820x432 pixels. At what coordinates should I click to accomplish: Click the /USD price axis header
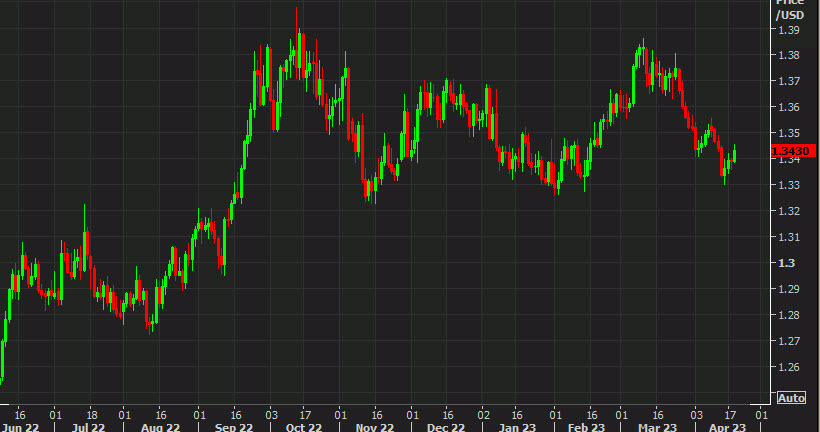pyautogui.click(x=789, y=15)
